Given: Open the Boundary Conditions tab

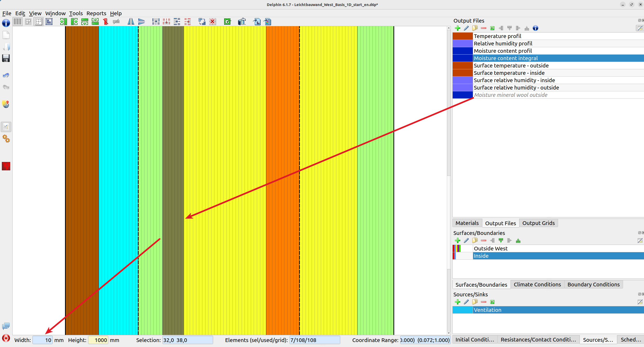Looking at the screenshot, I should [x=593, y=285].
